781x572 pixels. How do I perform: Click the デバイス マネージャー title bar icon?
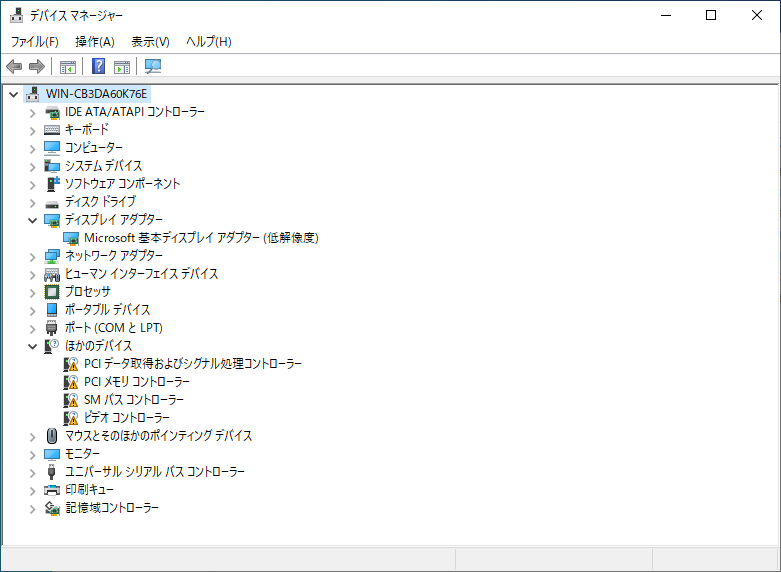coord(16,15)
